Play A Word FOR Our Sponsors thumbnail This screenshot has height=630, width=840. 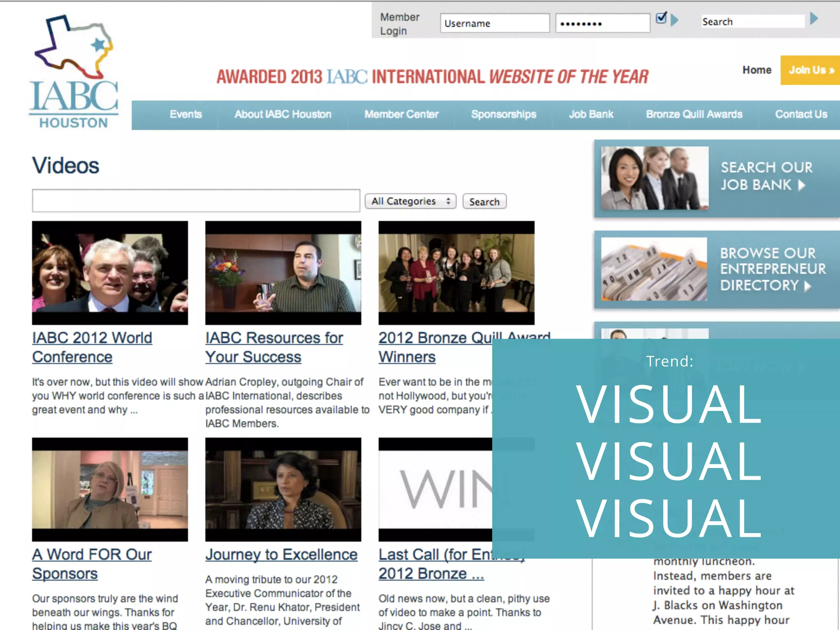point(110,489)
